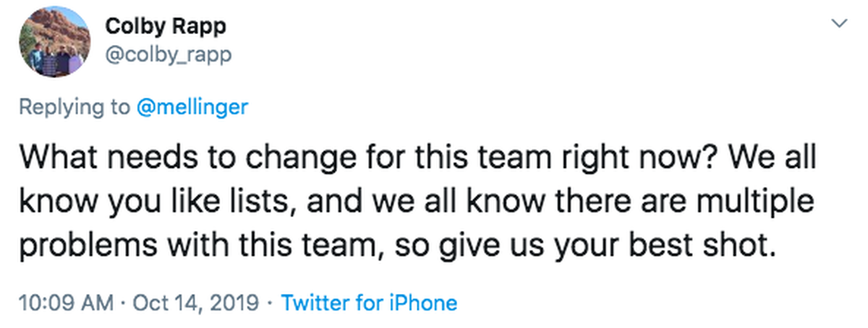Click the word 'Twitter' in source label

coord(315,302)
